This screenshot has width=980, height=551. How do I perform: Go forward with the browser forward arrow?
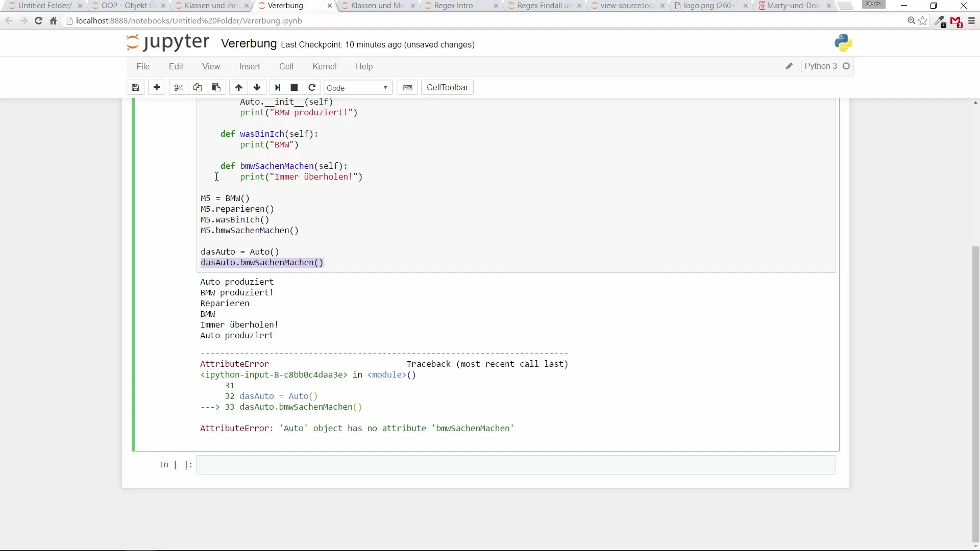[x=23, y=21]
